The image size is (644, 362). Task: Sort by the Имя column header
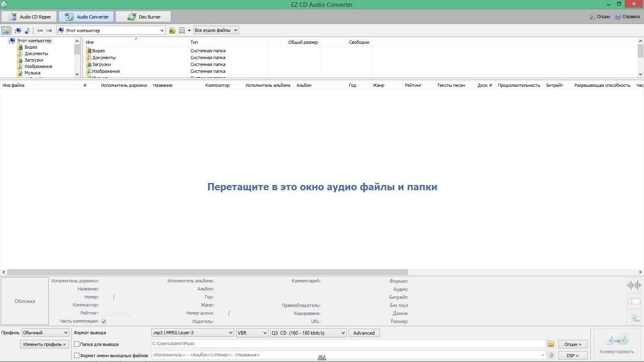coord(136,42)
